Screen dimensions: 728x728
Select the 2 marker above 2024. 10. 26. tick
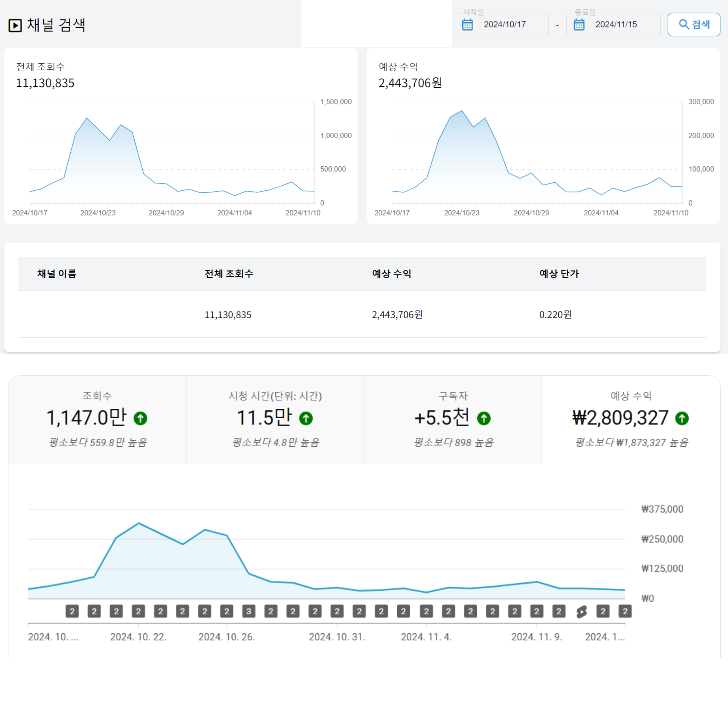pyautogui.click(x=227, y=612)
